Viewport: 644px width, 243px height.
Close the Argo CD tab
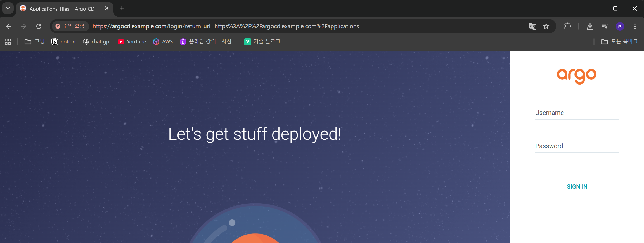107,8
